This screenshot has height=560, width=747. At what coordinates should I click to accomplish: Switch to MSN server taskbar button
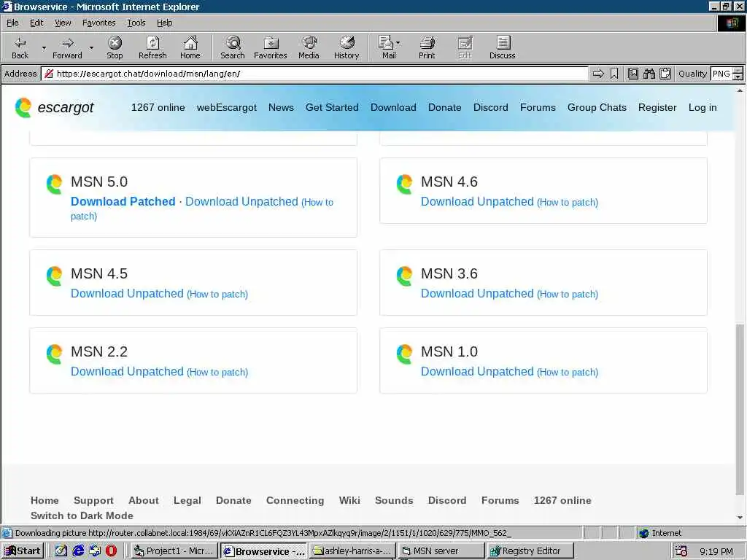point(441,551)
